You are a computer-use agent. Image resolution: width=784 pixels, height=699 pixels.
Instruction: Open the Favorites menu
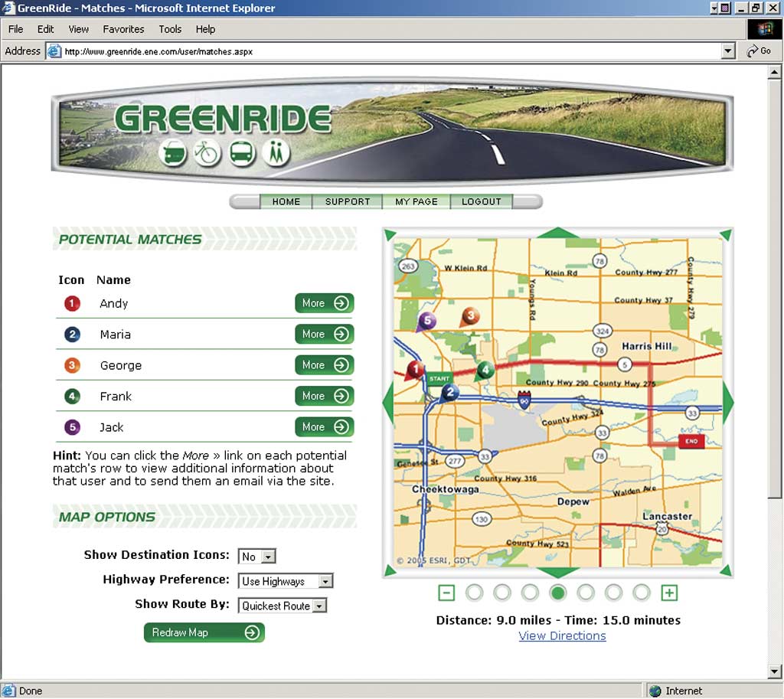point(123,29)
